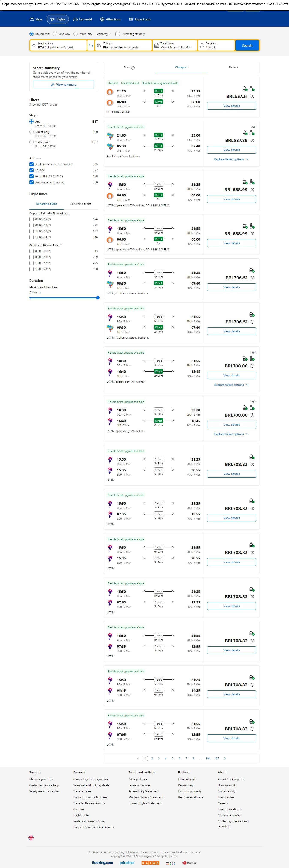Click the View summary button
289x868 pixels.
coord(63,85)
